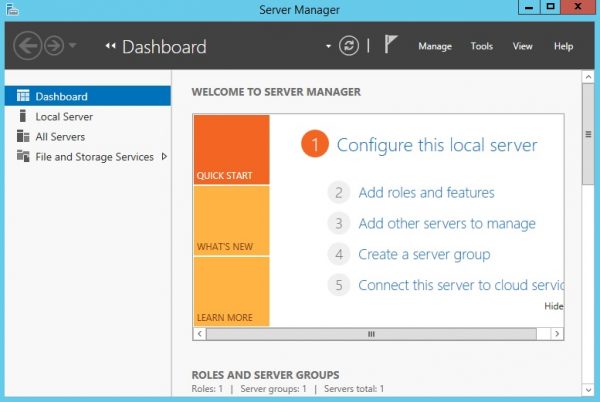This screenshot has height=402, width=600.
Task: Hide the welcome tile
Action: (x=554, y=306)
